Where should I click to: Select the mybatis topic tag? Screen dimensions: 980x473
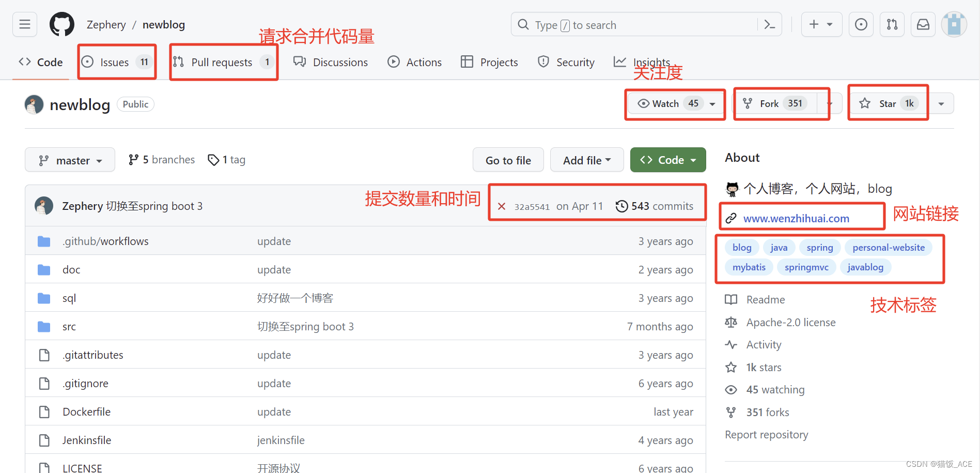(x=749, y=267)
